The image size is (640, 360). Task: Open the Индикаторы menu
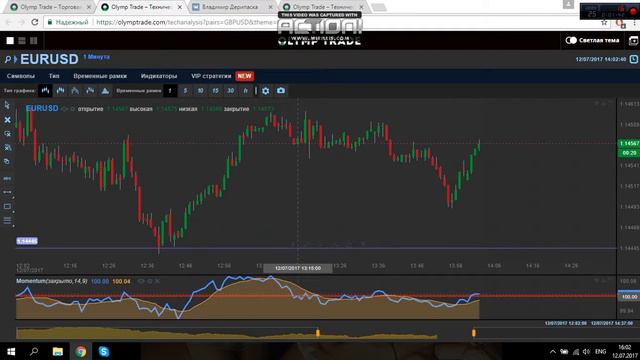click(x=159, y=76)
